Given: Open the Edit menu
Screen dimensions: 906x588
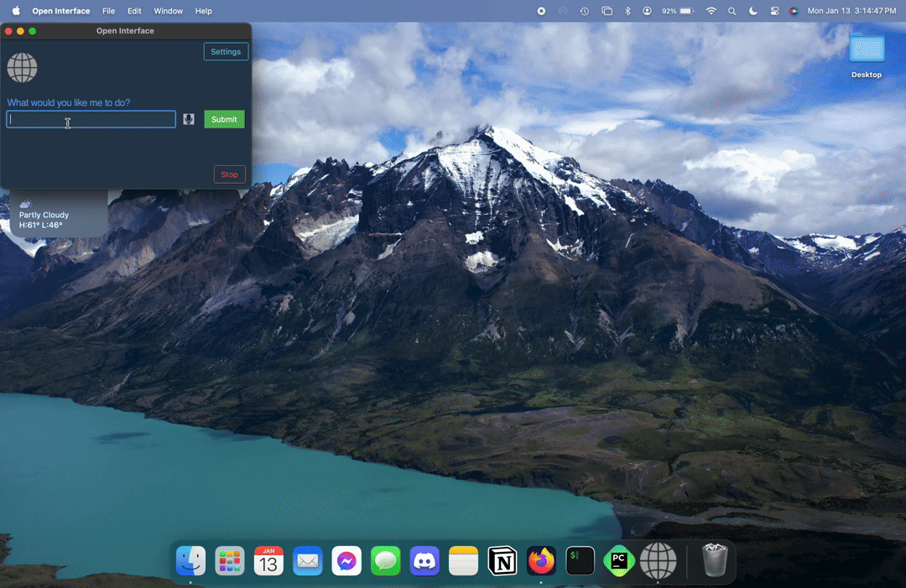Looking at the screenshot, I should coord(134,11).
